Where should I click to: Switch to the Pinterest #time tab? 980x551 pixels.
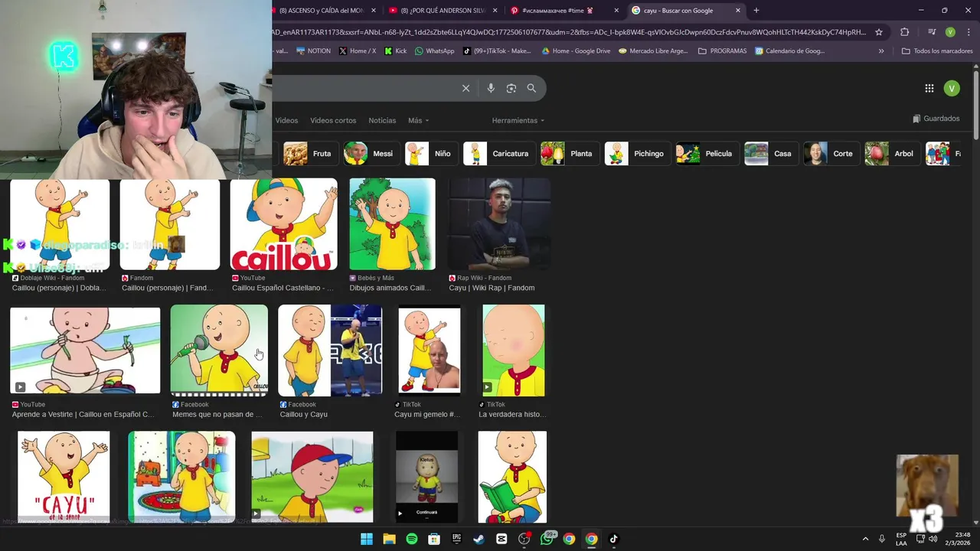[x=563, y=11]
